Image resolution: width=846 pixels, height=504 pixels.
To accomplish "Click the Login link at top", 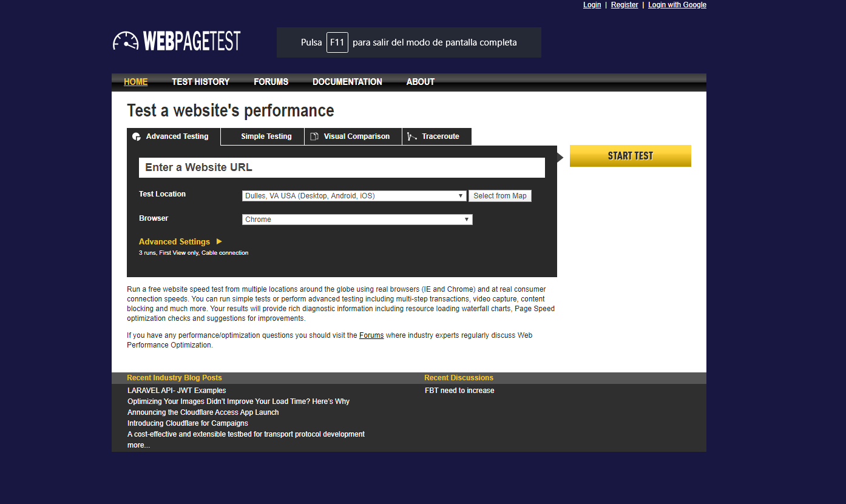I will [x=592, y=5].
